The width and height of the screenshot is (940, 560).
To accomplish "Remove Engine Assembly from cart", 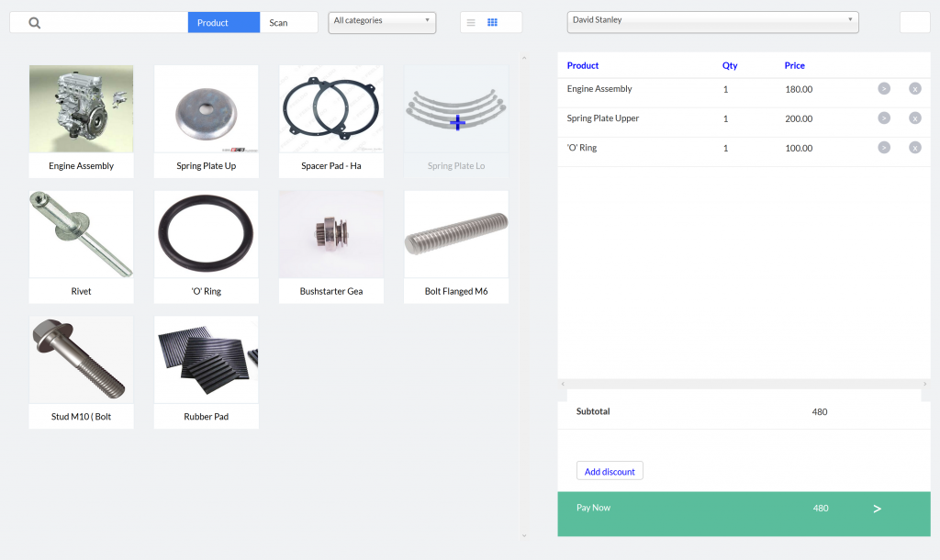I will pos(915,89).
